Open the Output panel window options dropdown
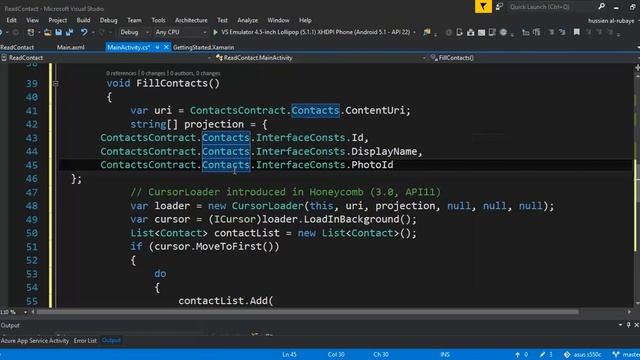Image resolution: width=640 pixels, height=360 pixels. click(x=620, y=325)
